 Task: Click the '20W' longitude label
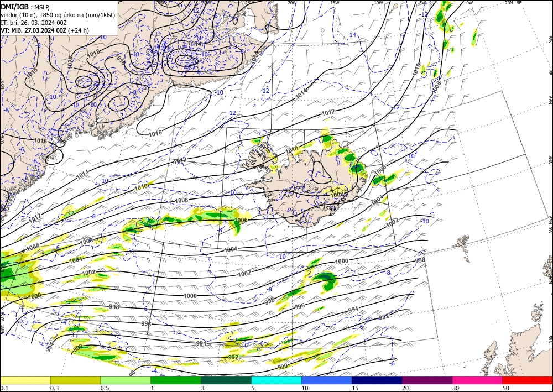tap(292, 3)
